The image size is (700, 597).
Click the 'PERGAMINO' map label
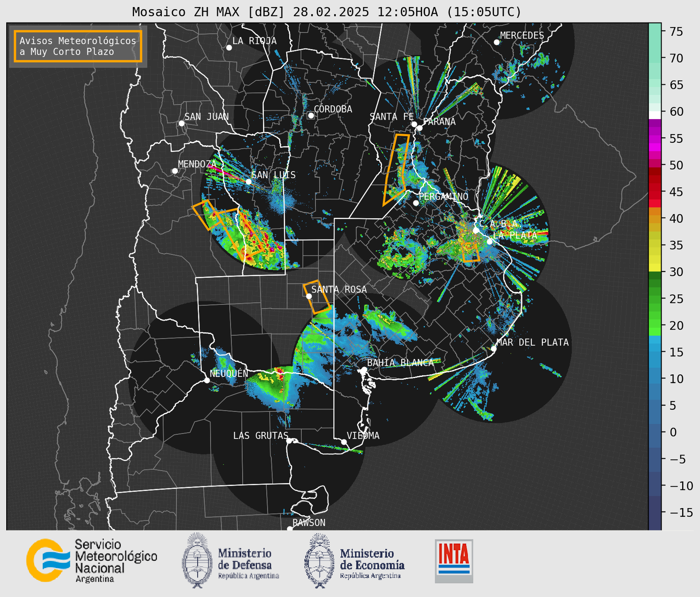(x=444, y=196)
